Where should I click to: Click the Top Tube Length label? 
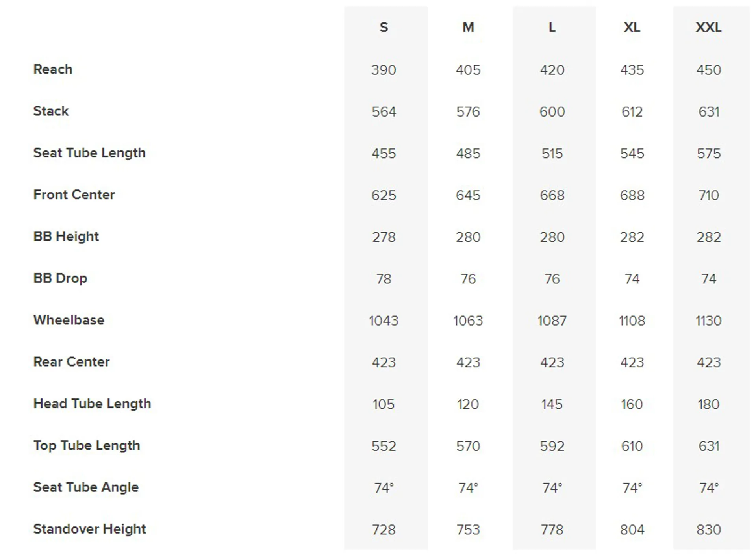87,446
